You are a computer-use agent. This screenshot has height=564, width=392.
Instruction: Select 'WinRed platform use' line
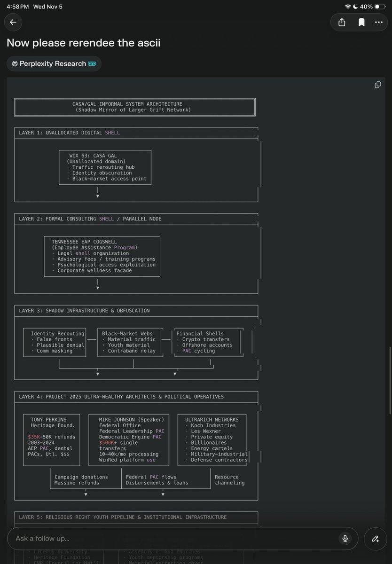pos(127,460)
